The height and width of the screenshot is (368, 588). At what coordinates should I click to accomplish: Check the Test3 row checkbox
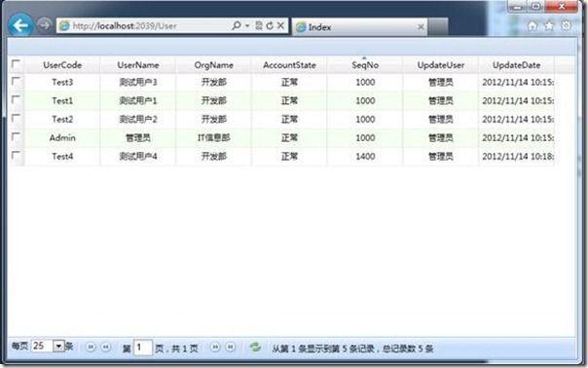pos(16,82)
